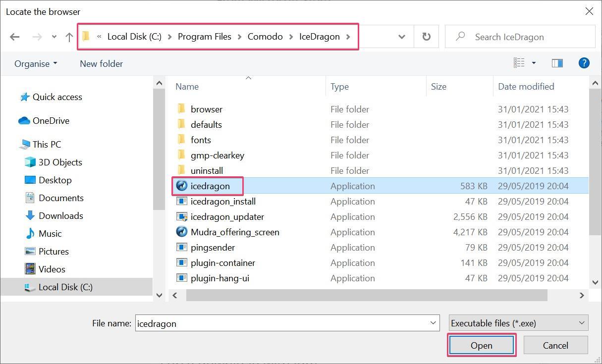Click the icedragon application icon
This screenshot has width=602, height=364.
coord(182,186)
